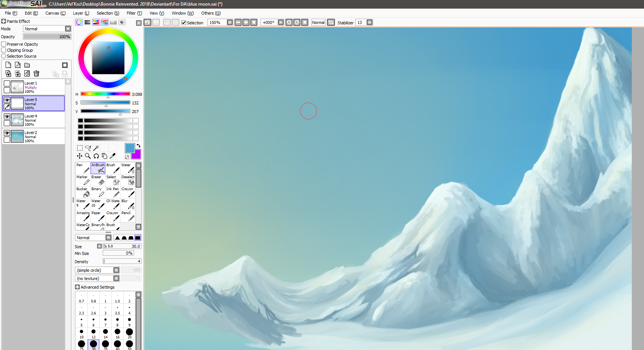Toggle the color wheel panel visibility

click(x=79, y=22)
